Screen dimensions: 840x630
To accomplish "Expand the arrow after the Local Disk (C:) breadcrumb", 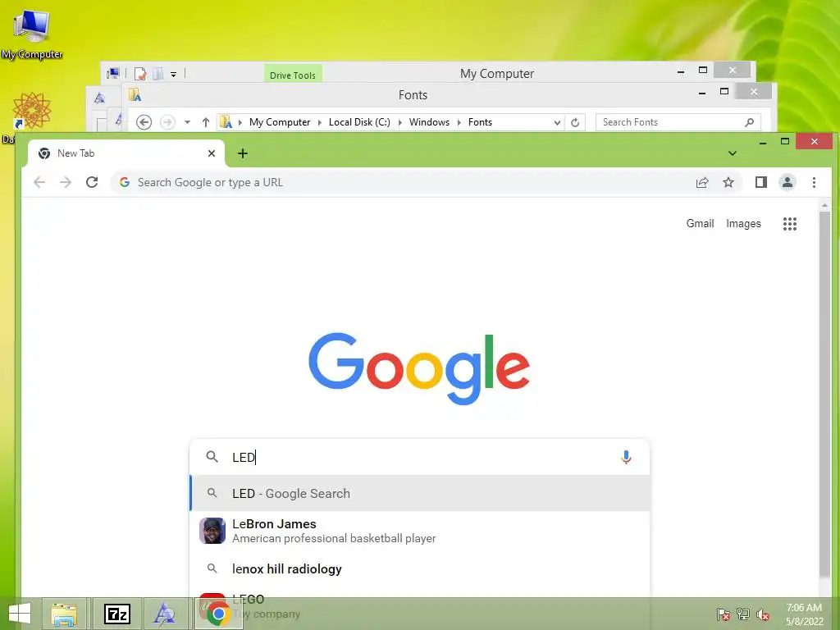I will pos(399,123).
